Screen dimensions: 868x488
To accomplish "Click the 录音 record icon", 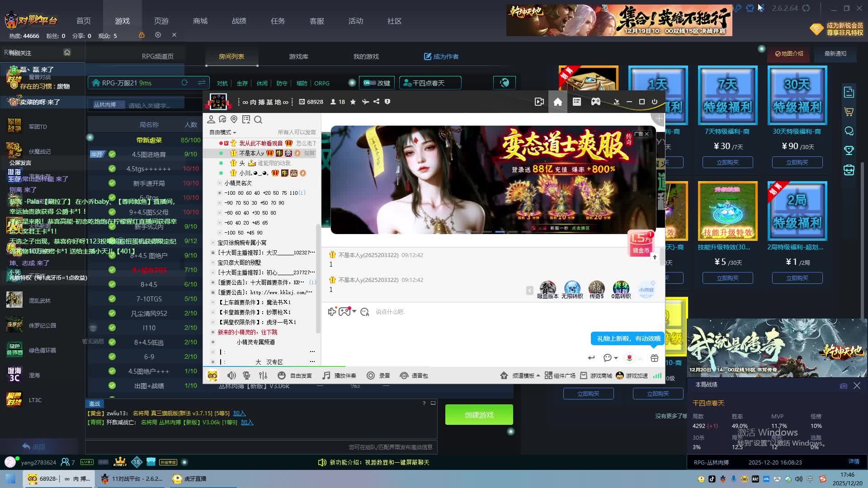I will click(371, 375).
